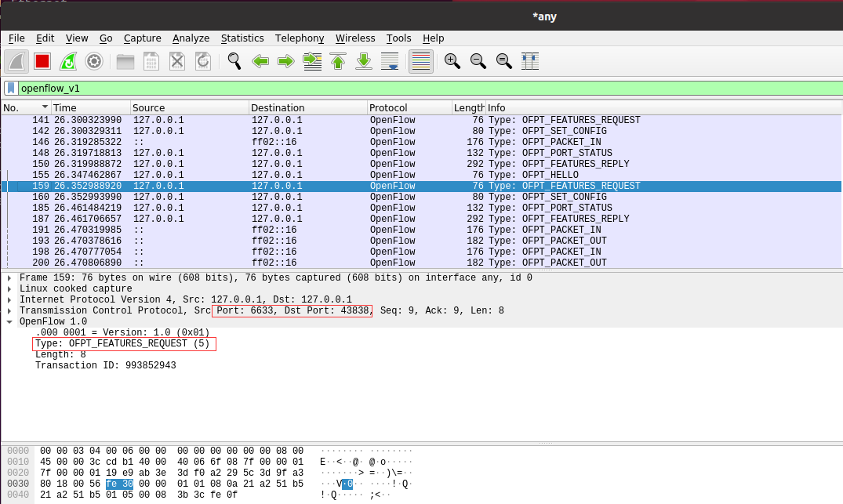The width and height of the screenshot is (843, 504).
Task: Zoom in the packet text
Action: click(452, 61)
